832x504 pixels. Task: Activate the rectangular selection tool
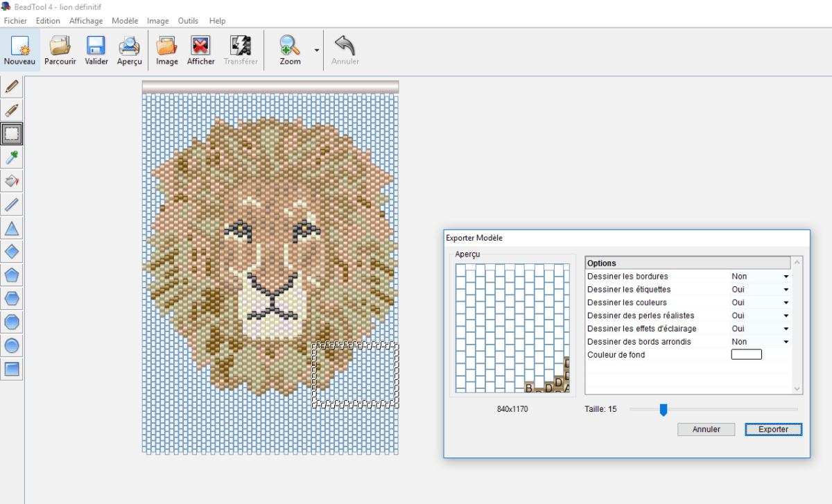(12, 133)
